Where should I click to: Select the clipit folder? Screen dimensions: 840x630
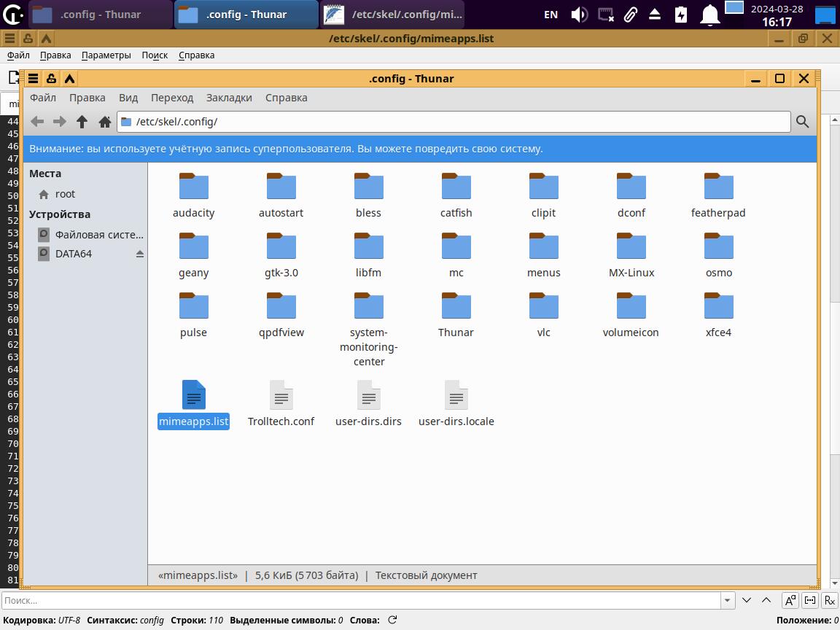pyautogui.click(x=544, y=195)
